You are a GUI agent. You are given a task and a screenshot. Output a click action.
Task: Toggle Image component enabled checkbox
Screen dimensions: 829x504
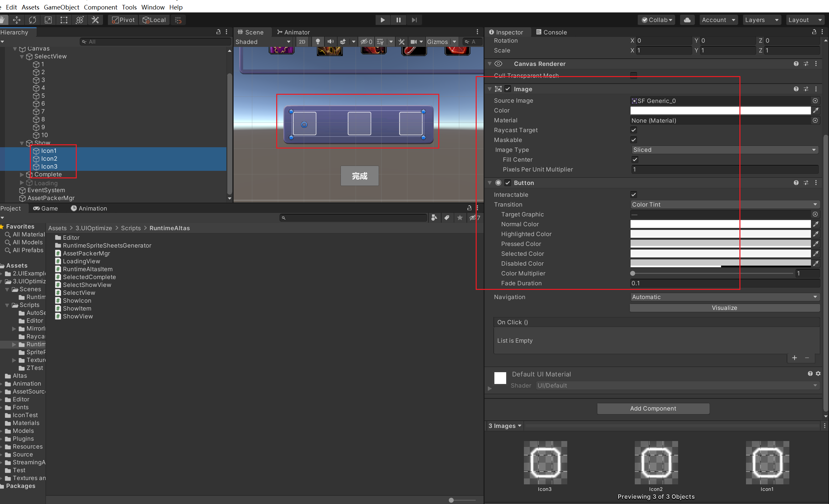pyautogui.click(x=508, y=89)
